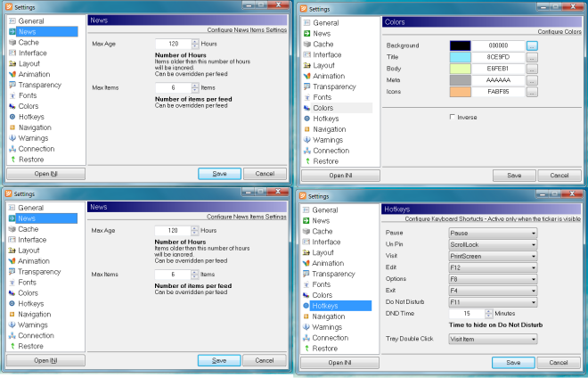
Task: Open the Do Not Disturb hotkey dropdown
Action: (x=491, y=302)
